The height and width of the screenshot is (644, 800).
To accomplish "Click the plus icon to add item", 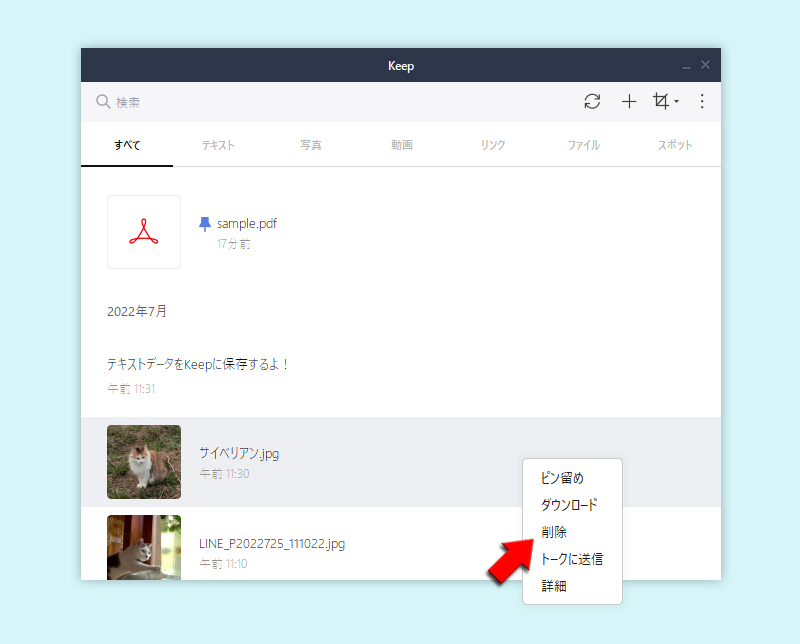I will (629, 101).
